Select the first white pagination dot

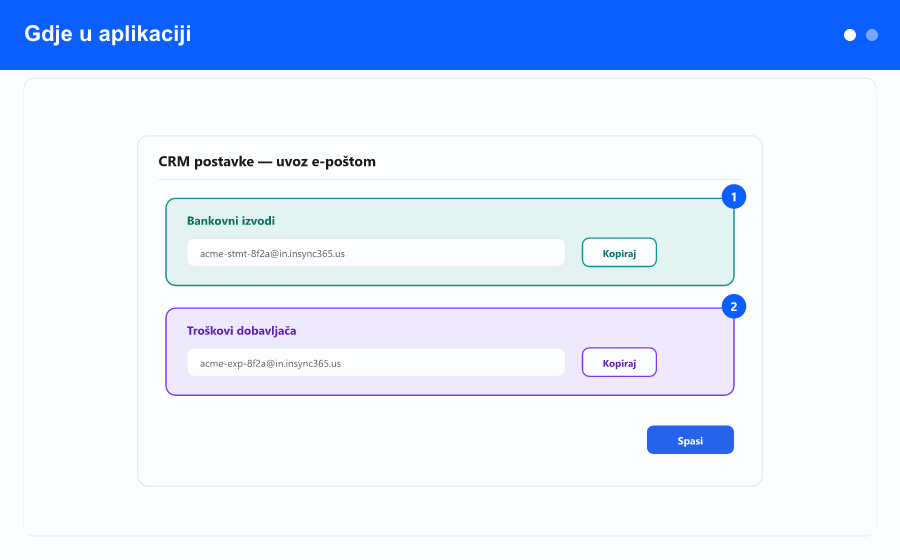tap(849, 35)
